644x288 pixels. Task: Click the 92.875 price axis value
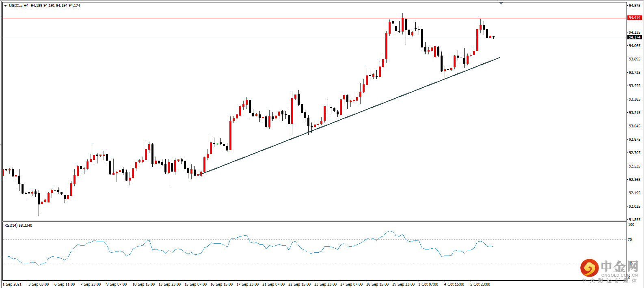pos(635,140)
